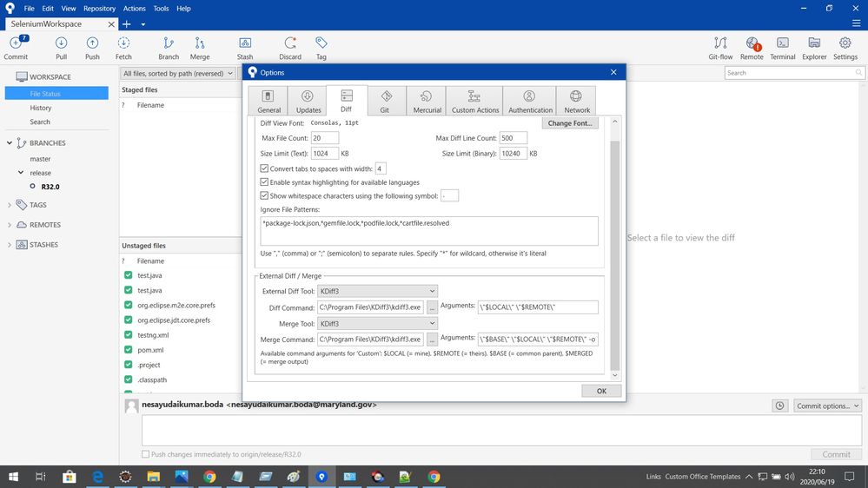
Task: Select the master branch
Action: 41,159
